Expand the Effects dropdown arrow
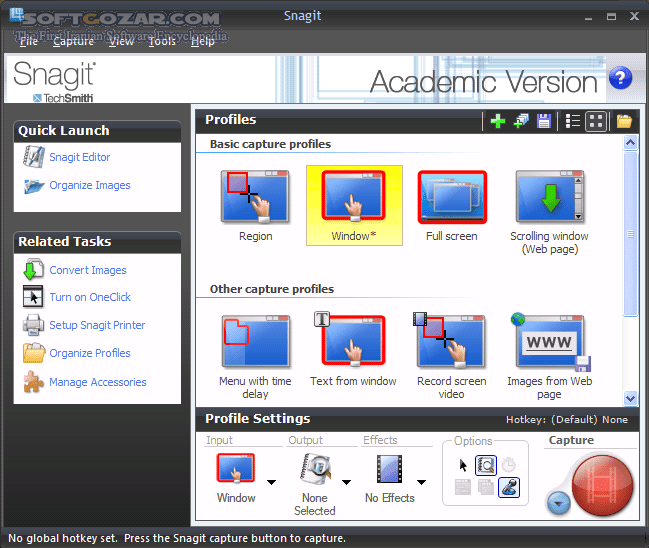Screen dimensions: 649x548 [421, 482]
